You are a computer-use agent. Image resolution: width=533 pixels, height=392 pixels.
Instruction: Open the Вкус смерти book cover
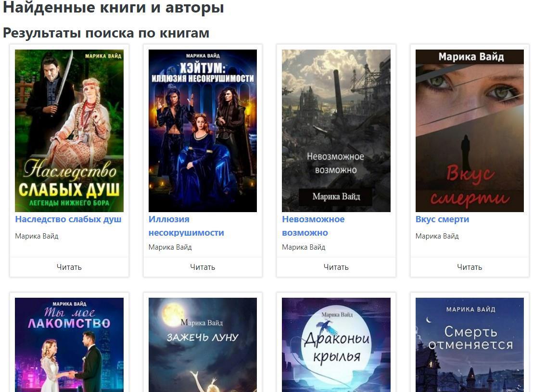[x=470, y=131]
